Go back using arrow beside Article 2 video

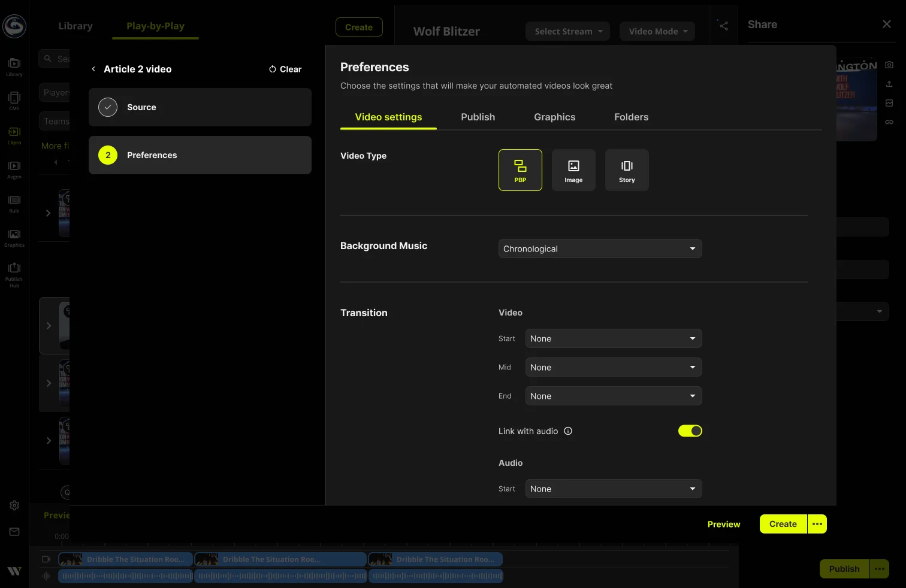93,69
